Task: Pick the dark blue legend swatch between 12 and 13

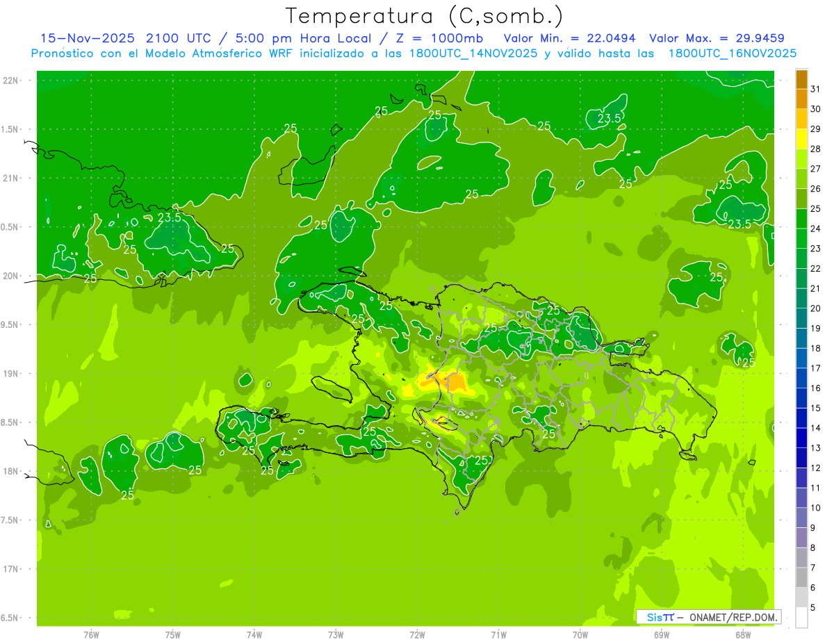Action: click(801, 458)
